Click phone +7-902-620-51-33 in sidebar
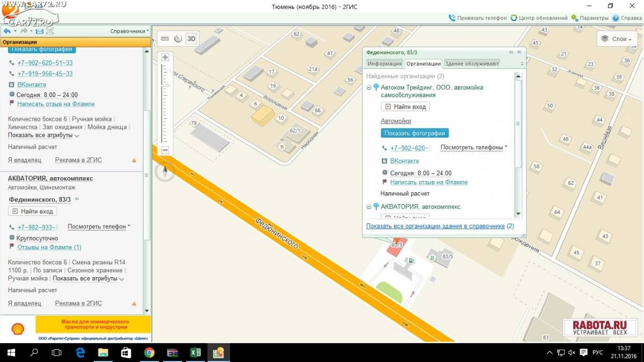644x362 pixels. [45, 63]
